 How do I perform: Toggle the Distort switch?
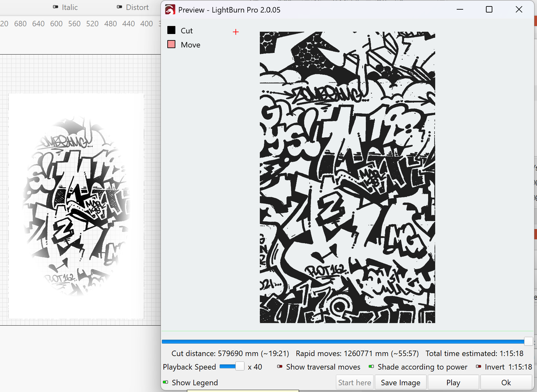[119, 7]
